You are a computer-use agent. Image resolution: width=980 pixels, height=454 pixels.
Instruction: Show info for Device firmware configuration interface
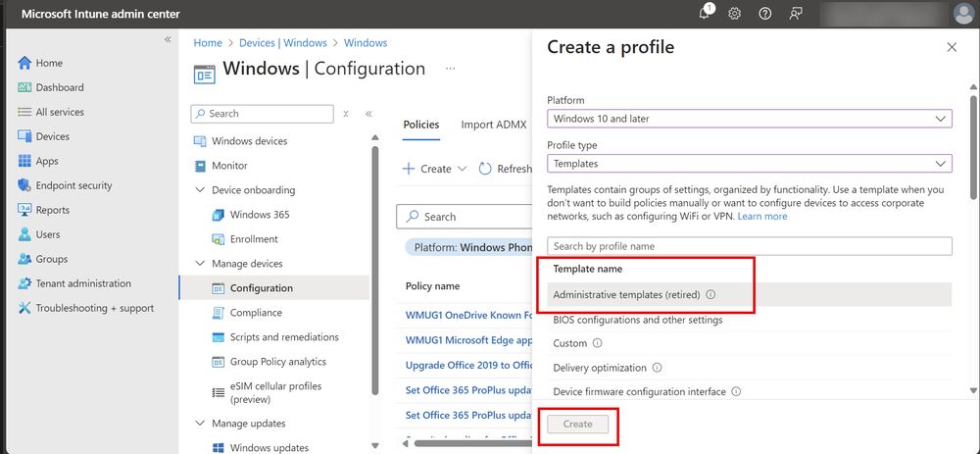pyautogui.click(x=736, y=392)
